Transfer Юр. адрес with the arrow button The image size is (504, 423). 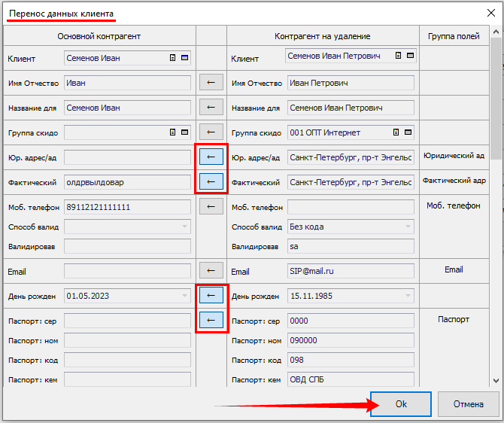(x=211, y=157)
